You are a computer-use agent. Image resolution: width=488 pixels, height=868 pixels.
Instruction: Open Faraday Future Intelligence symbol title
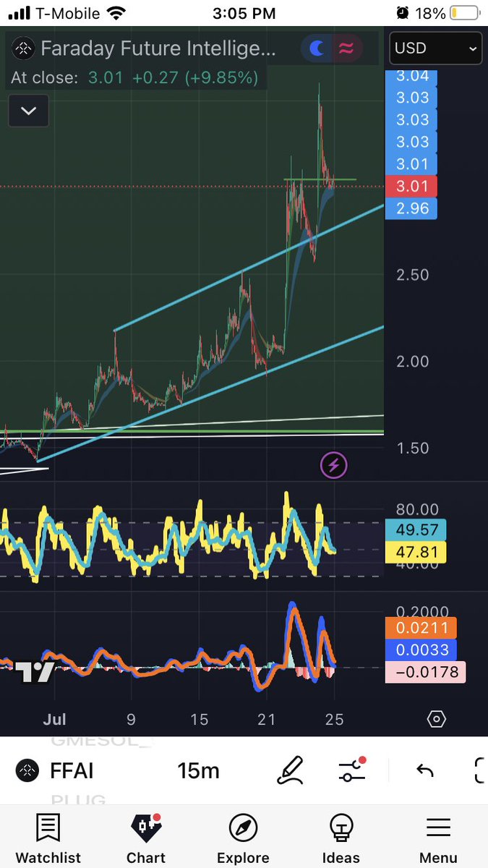(158, 48)
